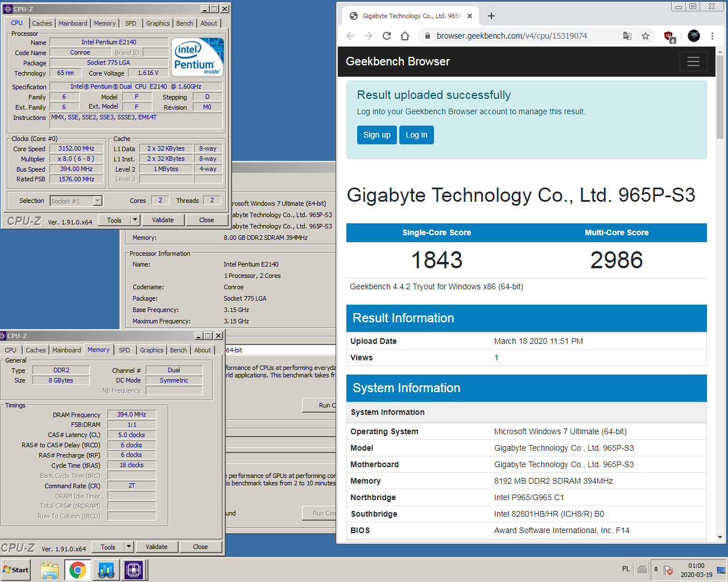This screenshot has height=582, width=728.
Task: Open Selection Socket #1 dropdown in CPU-Z
Action: [x=76, y=201]
